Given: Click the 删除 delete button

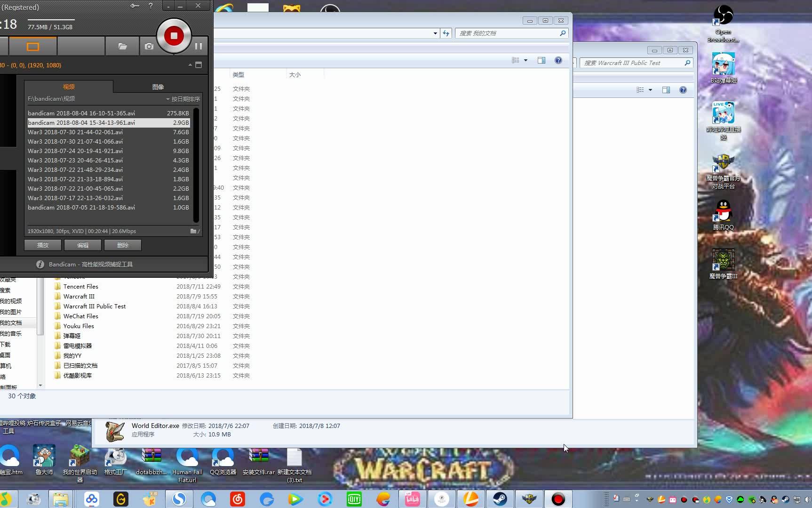Looking at the screenshot, I should pos(123,245).
